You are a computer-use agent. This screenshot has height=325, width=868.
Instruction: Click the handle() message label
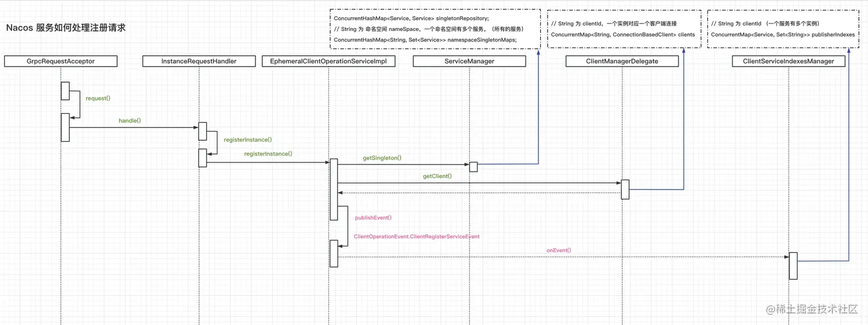130,121
